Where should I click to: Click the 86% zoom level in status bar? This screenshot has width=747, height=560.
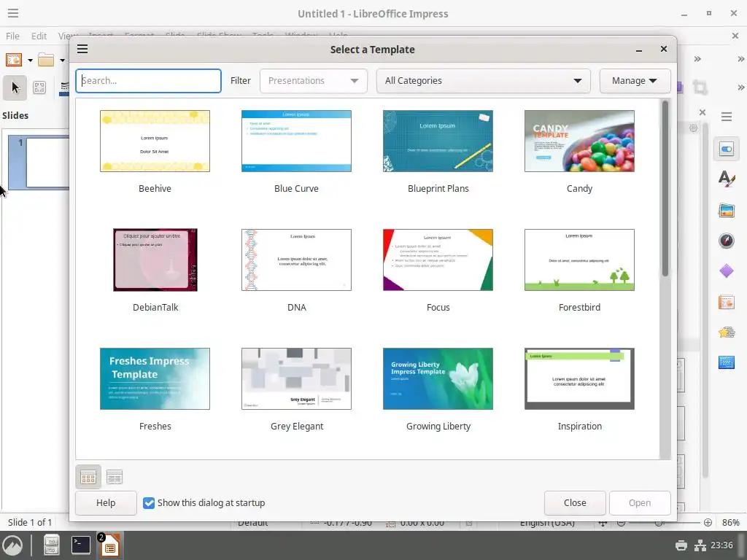pos(730,522)
